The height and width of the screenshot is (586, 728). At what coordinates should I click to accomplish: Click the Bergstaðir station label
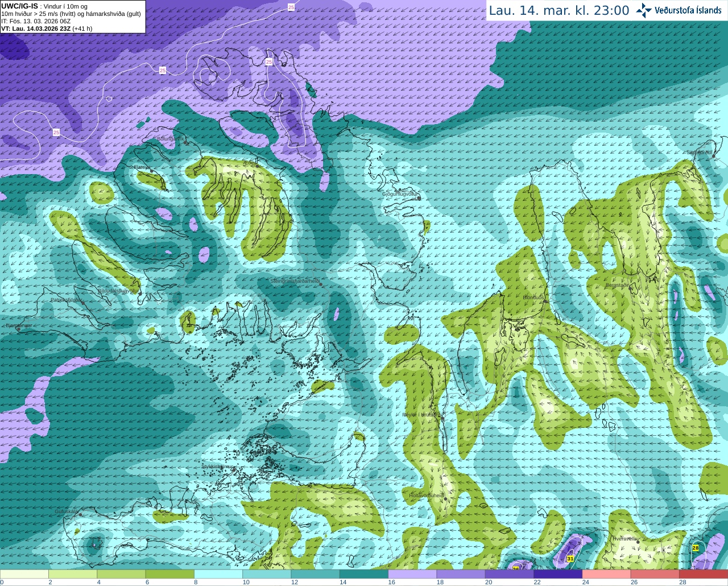pos(618,285)
